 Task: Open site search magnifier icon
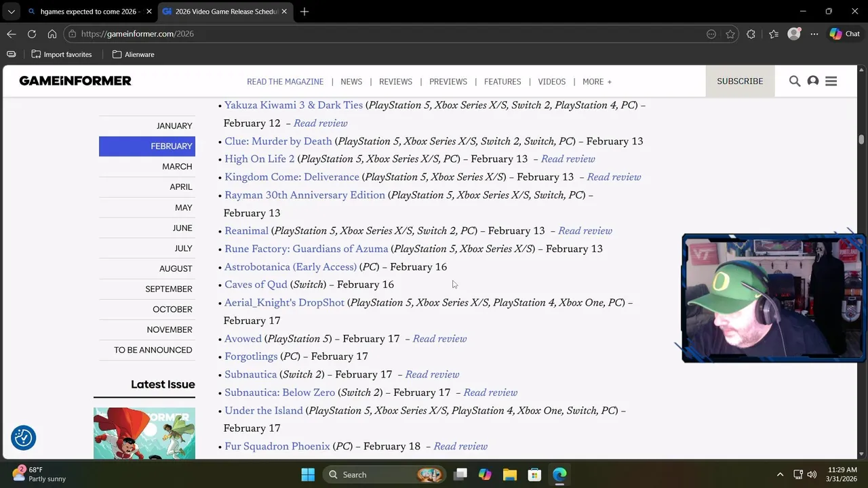pos(795,81)
